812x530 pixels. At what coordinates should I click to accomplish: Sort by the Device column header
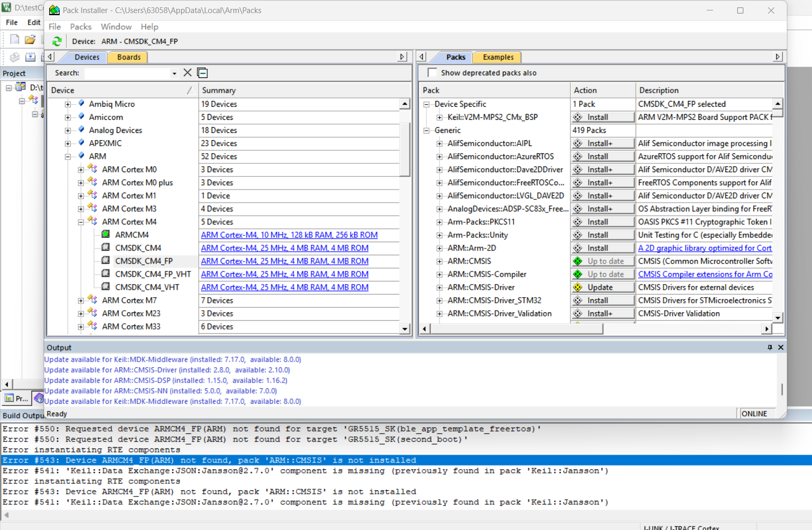point(122,91)
